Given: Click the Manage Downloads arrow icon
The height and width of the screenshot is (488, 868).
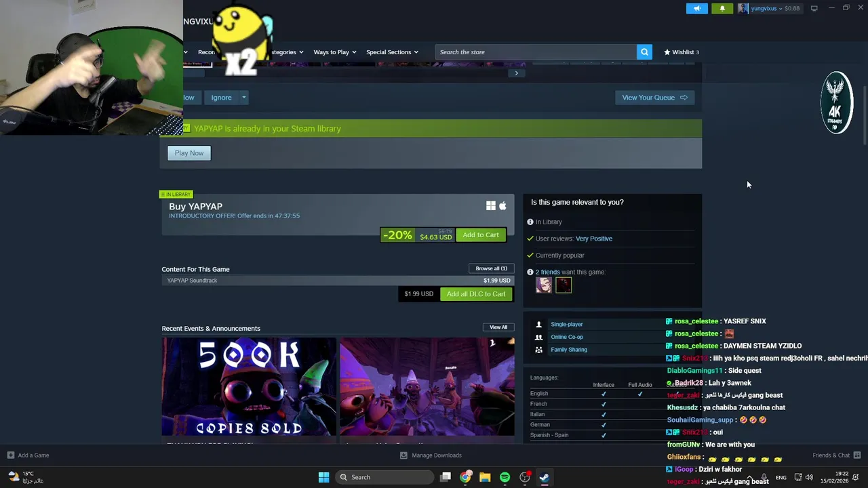Looking at the screenshot, I should click(403, 455).
